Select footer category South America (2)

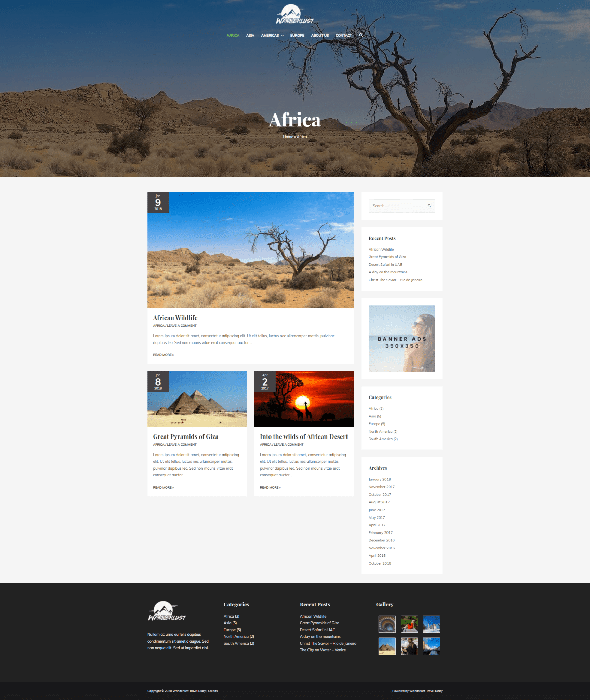(x=239, y=643)
